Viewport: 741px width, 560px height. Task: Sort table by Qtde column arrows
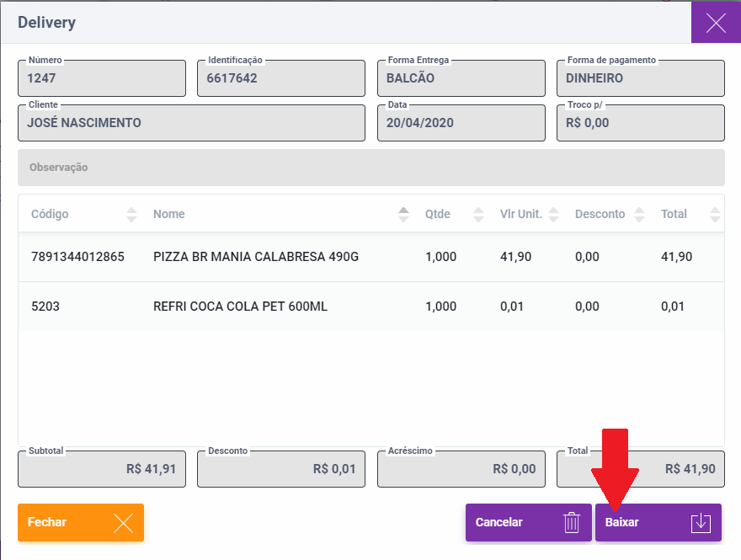pos(478,214)
